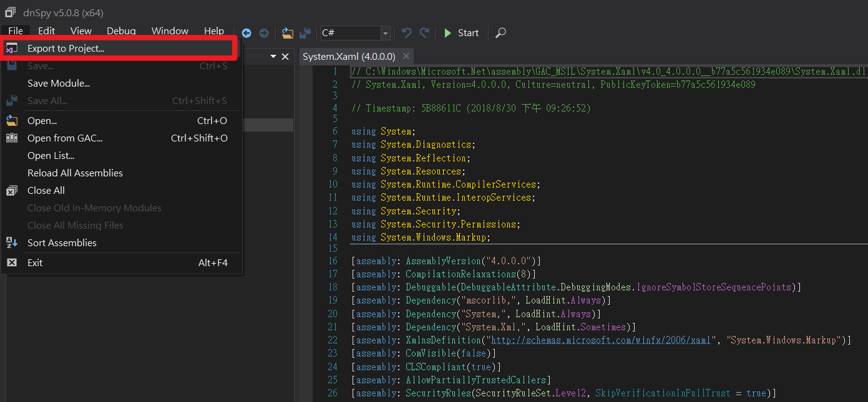Choose Open... from File menu
Viewport: 868px width, 402px height.
click(x=122, y=121)
